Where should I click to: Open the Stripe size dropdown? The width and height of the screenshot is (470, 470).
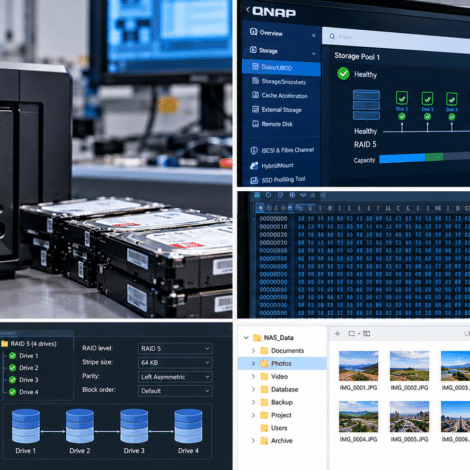pos(175,362)
